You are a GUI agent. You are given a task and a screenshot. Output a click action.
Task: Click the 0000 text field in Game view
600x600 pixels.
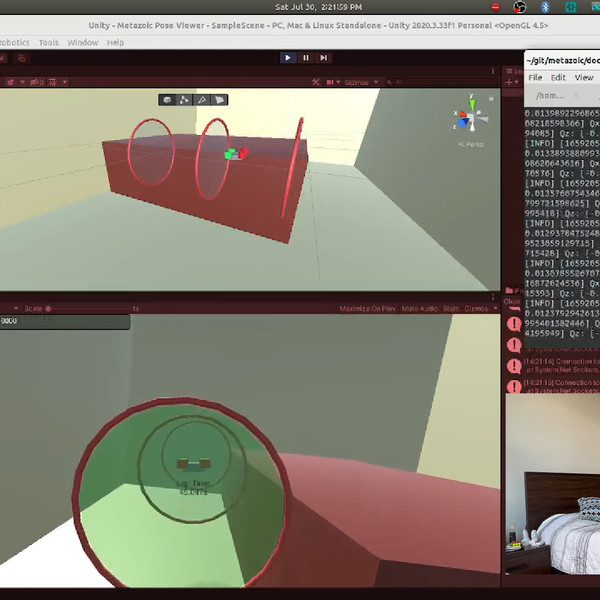64,321
